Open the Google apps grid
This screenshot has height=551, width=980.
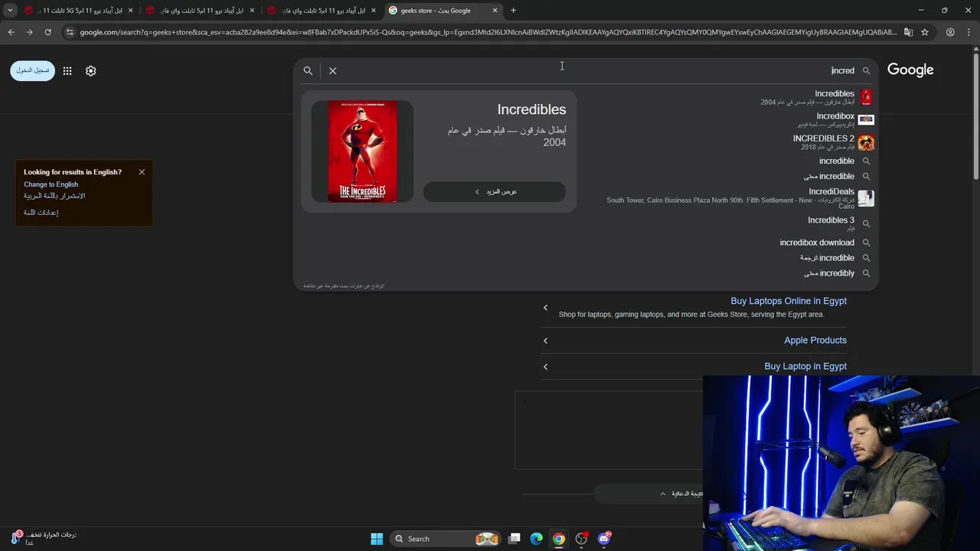(x=67, y=70)
